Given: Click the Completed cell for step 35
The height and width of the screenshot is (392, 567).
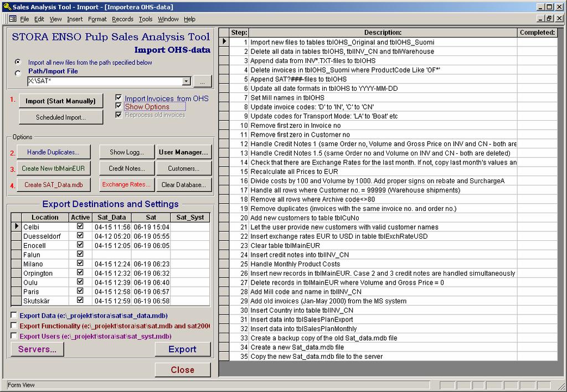Looking at the screenshot, I should [x=537, y=357].
